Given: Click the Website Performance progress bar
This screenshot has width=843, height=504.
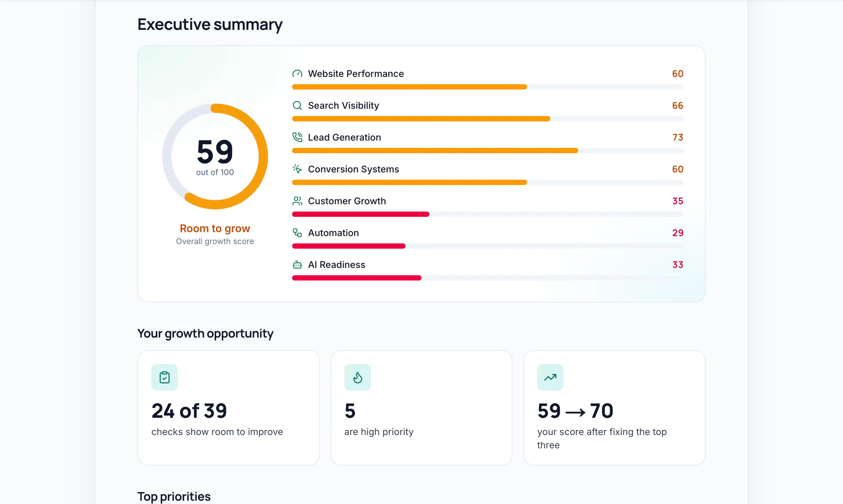Looking at the screenshot, I should point(488,87).
